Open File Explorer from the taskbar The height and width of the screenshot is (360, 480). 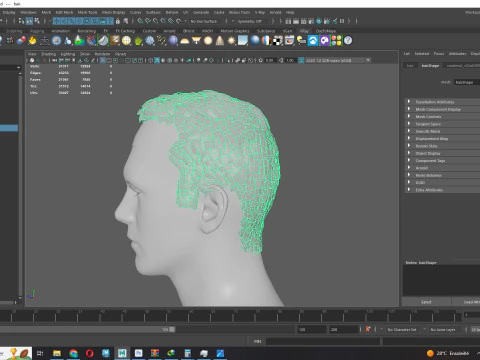57,353
